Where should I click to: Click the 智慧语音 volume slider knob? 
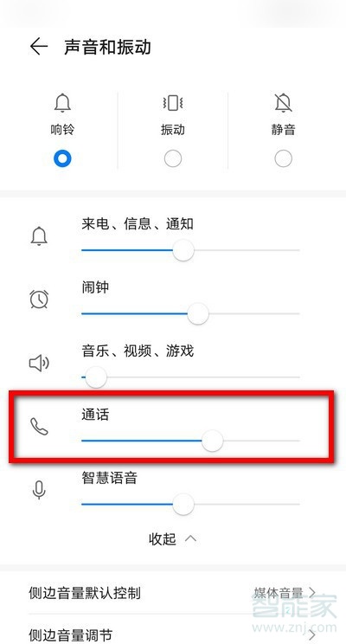click(x=183, y=504)
